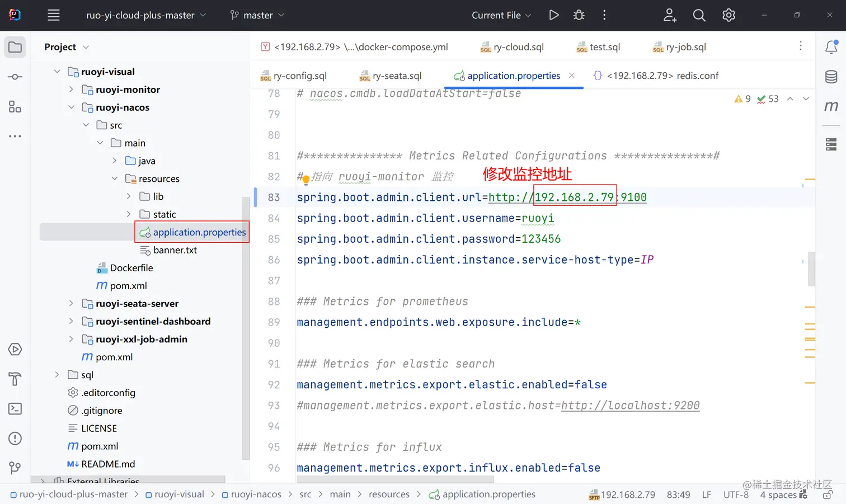Open the Git tool window
Viewport: 846px width, 504px height.
(x=15, y=468)
